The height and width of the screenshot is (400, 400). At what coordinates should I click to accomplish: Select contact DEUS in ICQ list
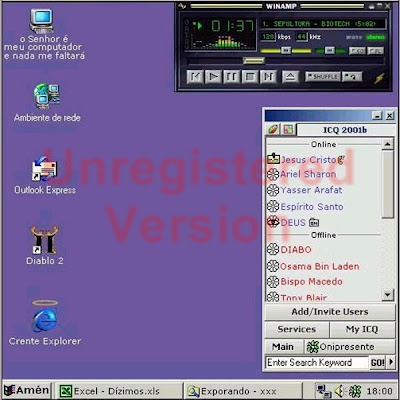[x=293, y=222]
